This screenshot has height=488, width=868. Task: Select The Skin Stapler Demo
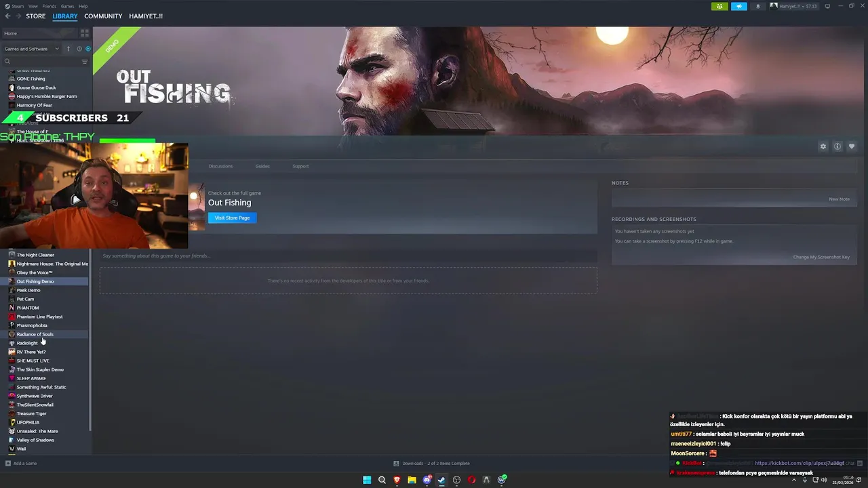[x=40, y=369]
